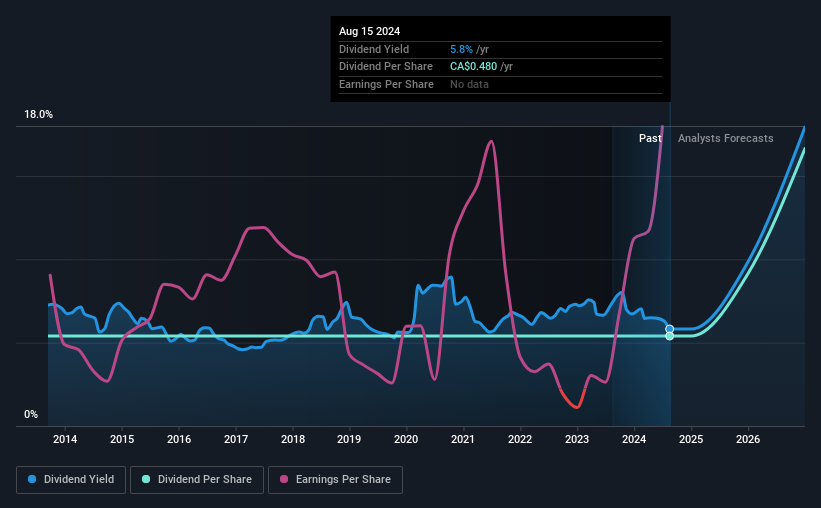The image size is (821, 508).
Task: Click the 18.0% y-axis label
Action: pos(38,114)
